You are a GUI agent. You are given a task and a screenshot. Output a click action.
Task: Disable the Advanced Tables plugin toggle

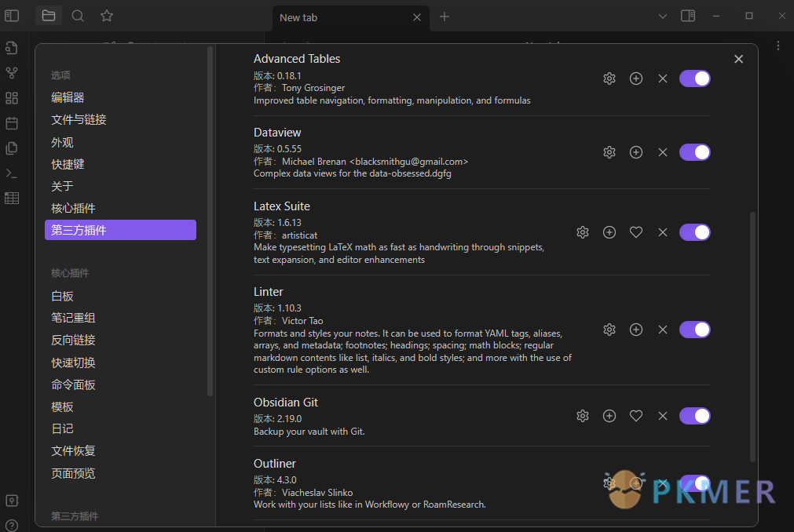tap(695, 78)
